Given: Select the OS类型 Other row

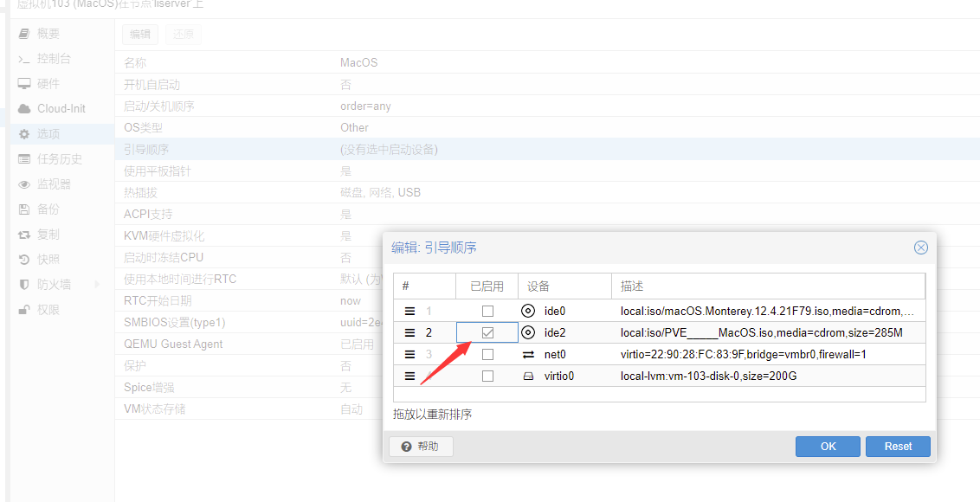Looking at the screenshot, I should (547, 127).
